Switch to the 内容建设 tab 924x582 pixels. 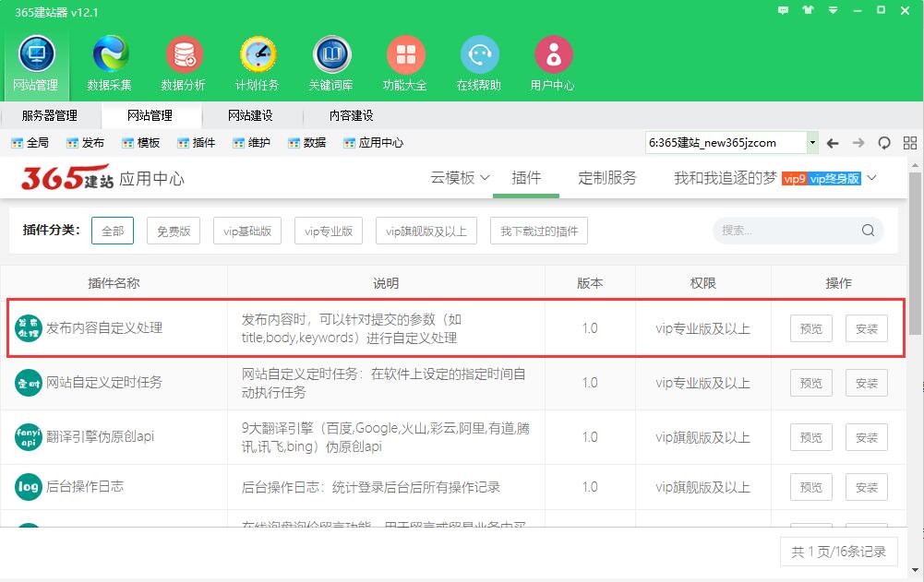(351, 115)
